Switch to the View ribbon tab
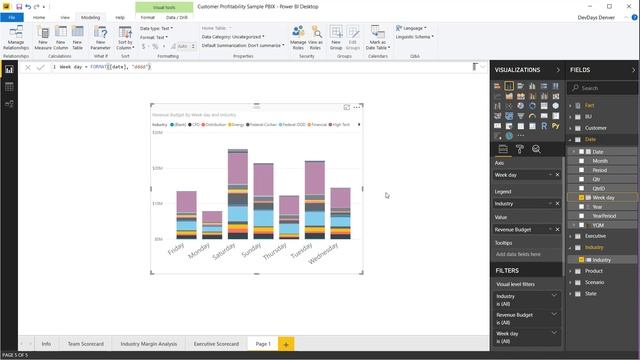 [65, 18]
